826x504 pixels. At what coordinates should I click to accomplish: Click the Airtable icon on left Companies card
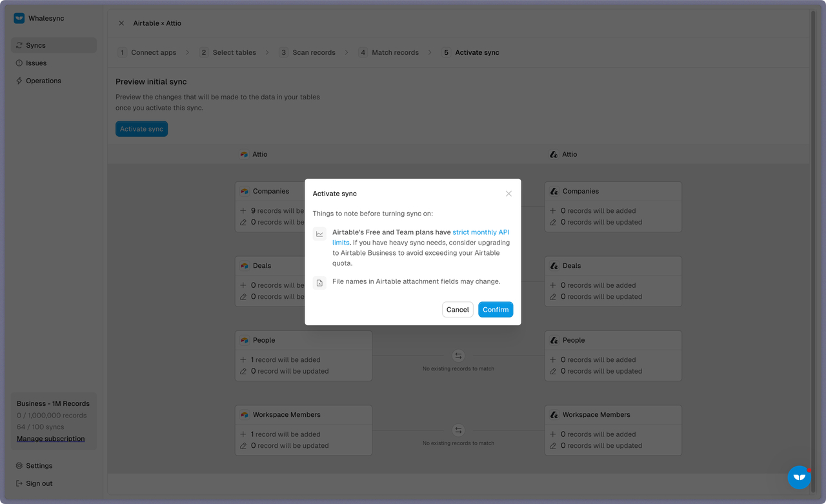(245, 192)
